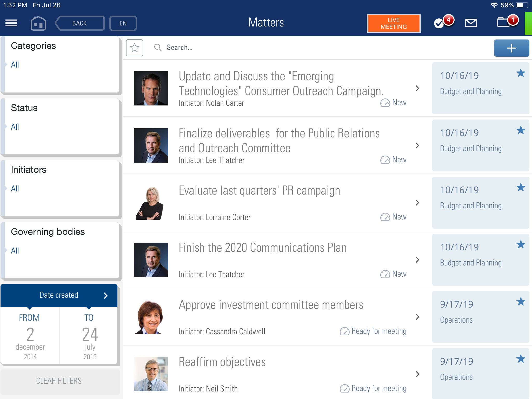The height and width of the screenshot is (399, 532).
Task: Toggle star on Evaluate last quarters' PR campaign
Action: point(521,188)
